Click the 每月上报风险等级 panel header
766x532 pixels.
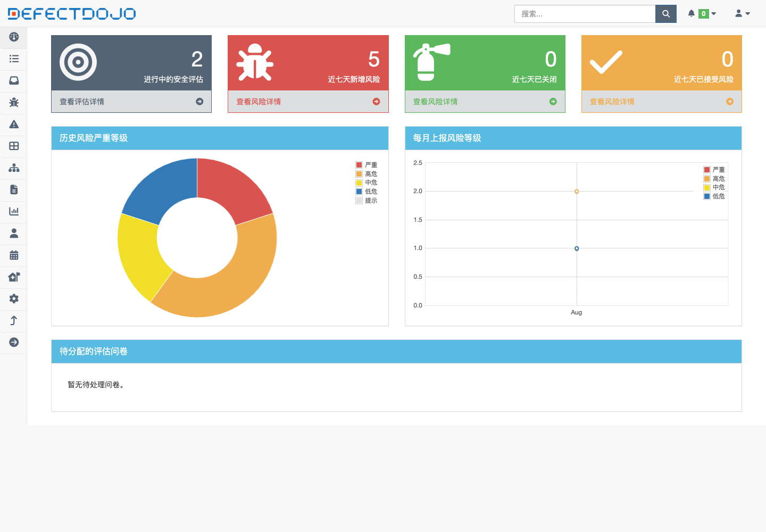[573, 138]
